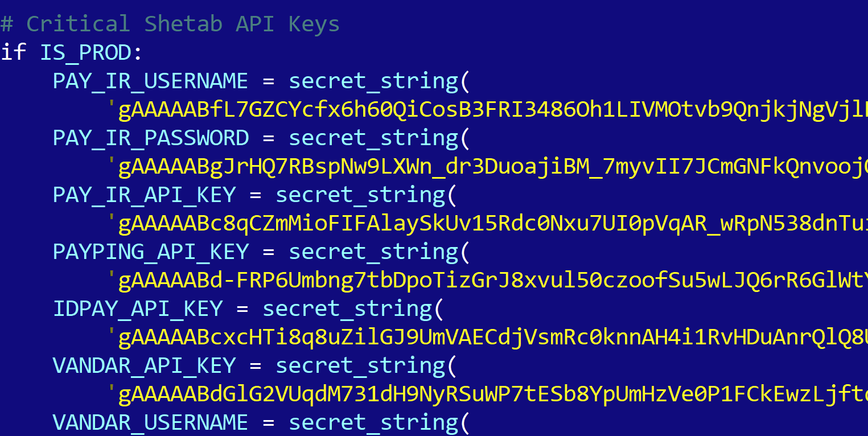Click the encrypted string starting gAAAAABgJrHQ7
The image size is (868, 436).
(488, 166)
